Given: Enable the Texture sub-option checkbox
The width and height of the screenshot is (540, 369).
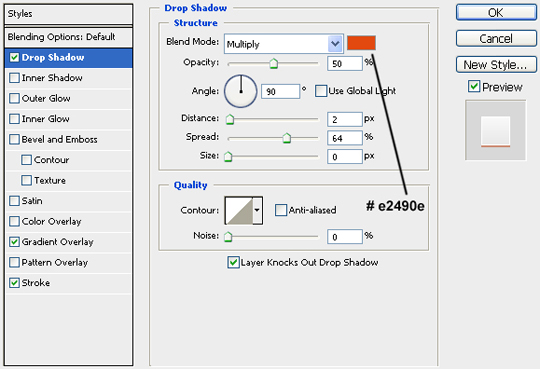Looking at the screenshot, I should pos(27,181).
